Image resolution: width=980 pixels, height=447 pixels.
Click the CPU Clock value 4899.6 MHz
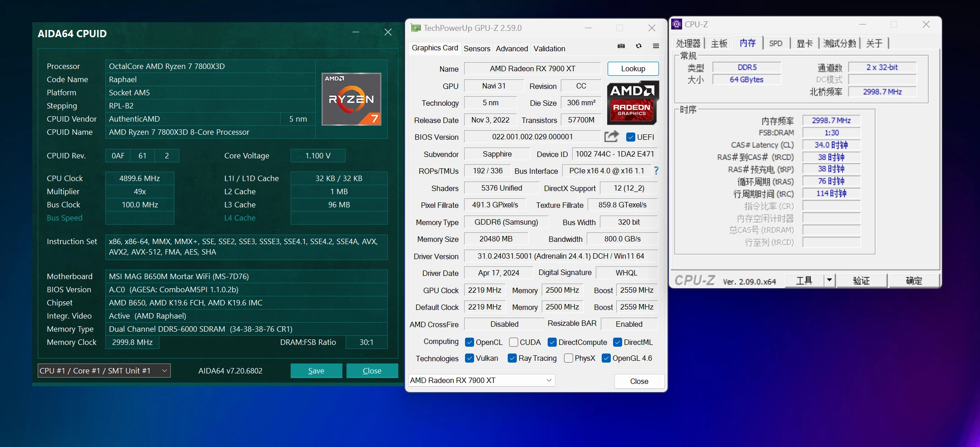(139, 178)
